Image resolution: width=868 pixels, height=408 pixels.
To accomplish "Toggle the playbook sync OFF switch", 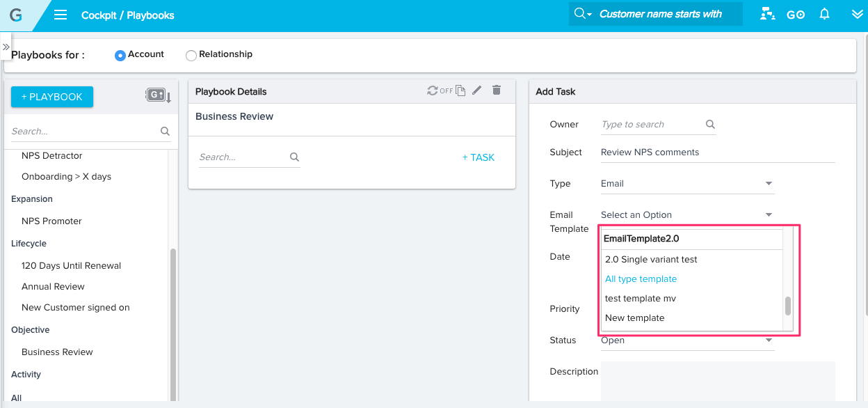I will coord(440,91).
